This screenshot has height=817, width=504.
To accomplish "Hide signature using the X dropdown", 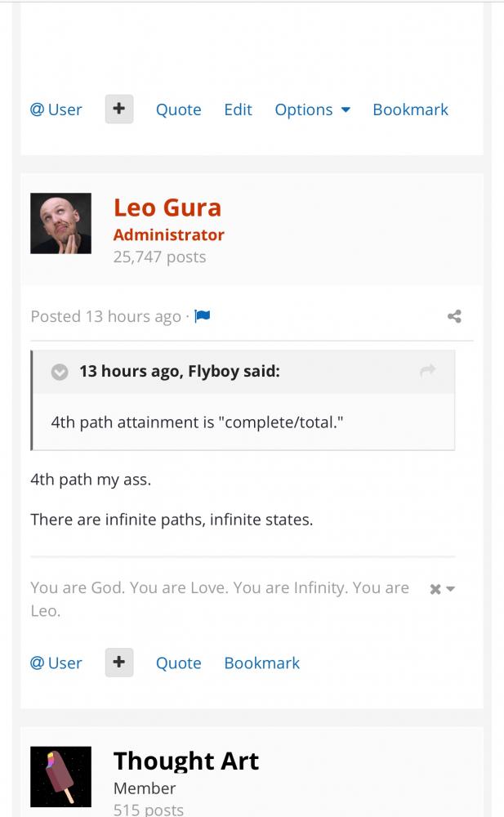I will pyautogui.click(x=442, y=589).
